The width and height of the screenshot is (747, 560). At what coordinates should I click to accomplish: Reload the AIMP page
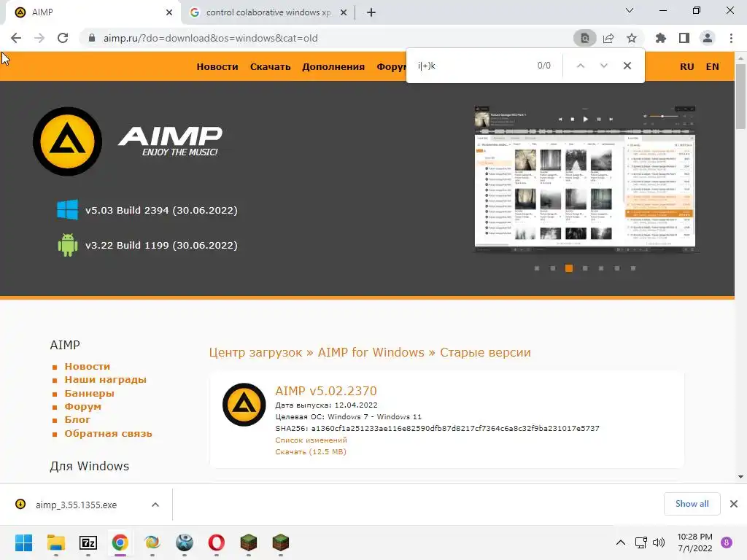63,38
